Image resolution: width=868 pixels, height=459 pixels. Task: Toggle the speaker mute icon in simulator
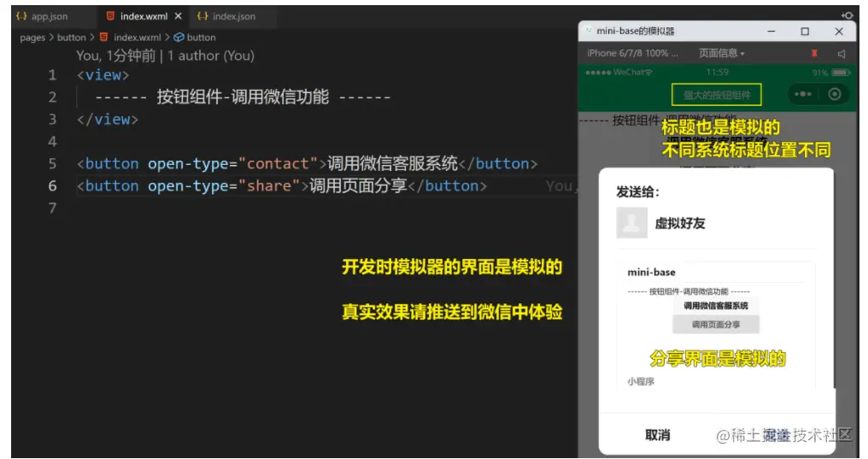[x=842, y=53]
